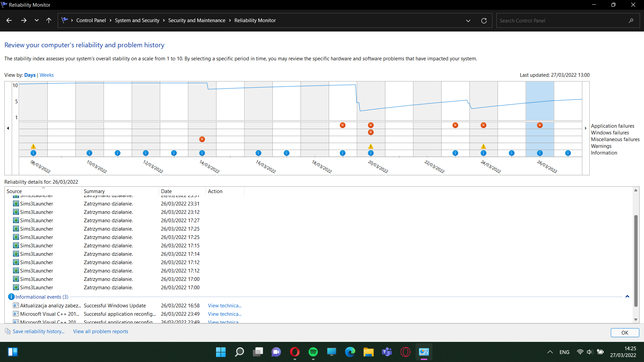Click the information icon on 16/03/2022

[x=258, y=153]
